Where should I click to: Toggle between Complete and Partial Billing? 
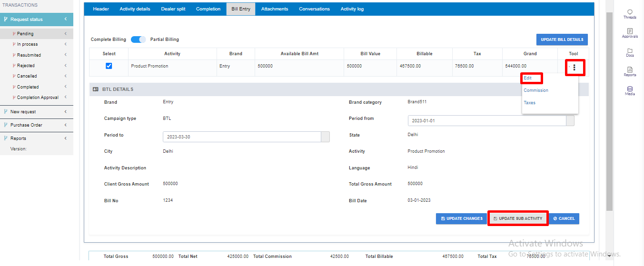point(138,39)
